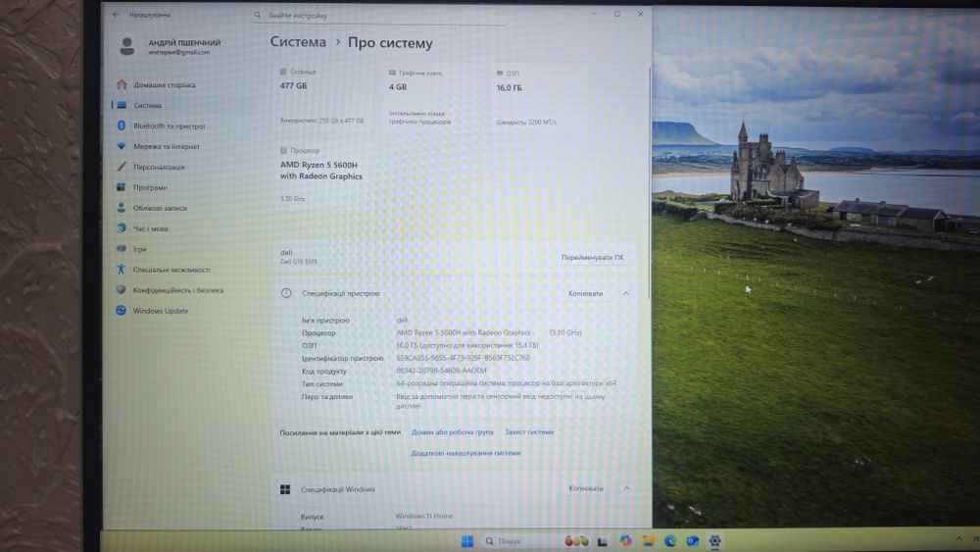This screenshot has width=980, height=552.
Task: Click info icon next to 'Специфікації пристрою'
Action: pos(286,293)
